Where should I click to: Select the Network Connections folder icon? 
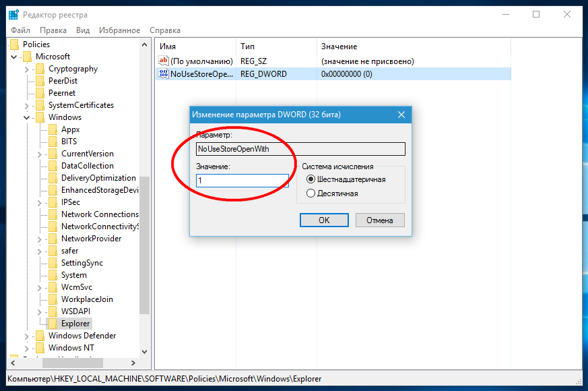tap(53, 214)
